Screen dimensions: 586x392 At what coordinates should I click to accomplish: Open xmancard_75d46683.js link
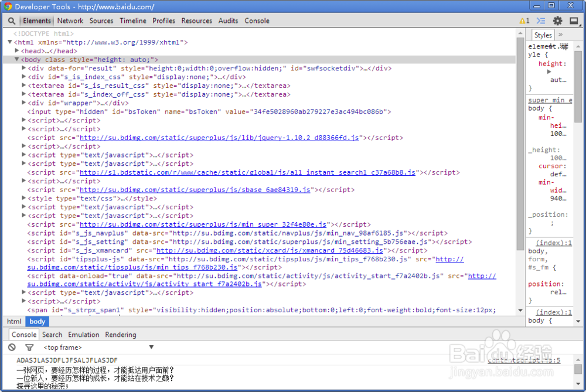(270, 250)
